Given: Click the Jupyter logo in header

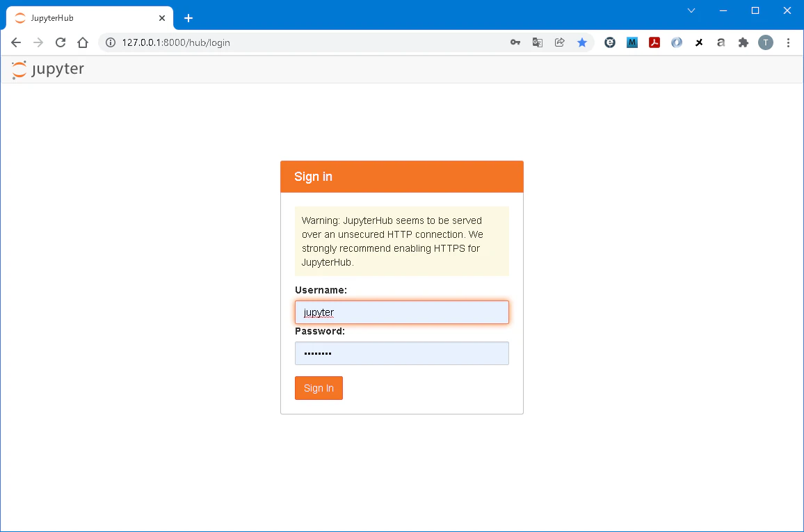Looking at the screenshot, I should 48,69.
